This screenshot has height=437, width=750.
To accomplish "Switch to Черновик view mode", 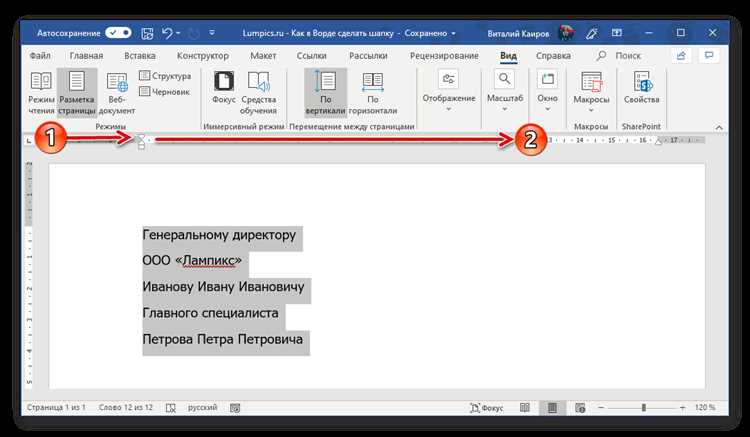I will (x=165, y=91).
